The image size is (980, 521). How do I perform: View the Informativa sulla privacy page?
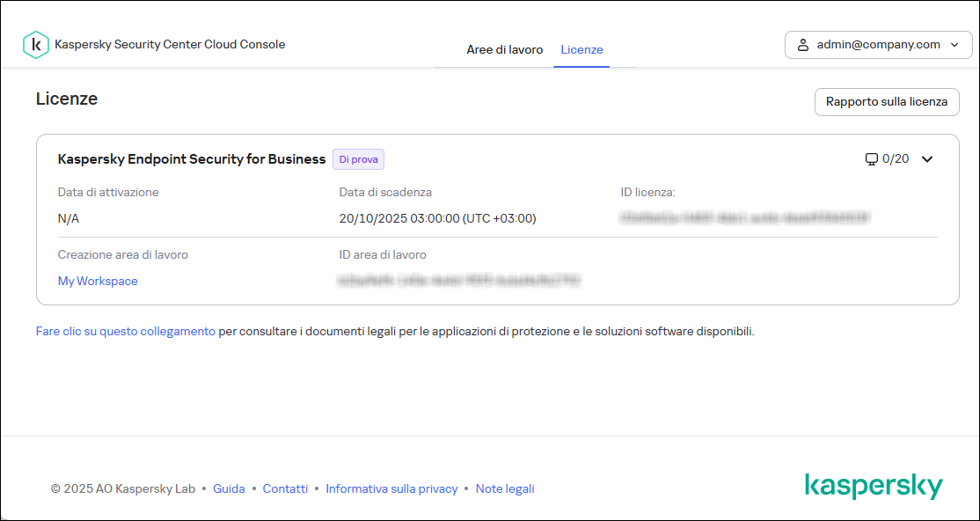point(391,488)
